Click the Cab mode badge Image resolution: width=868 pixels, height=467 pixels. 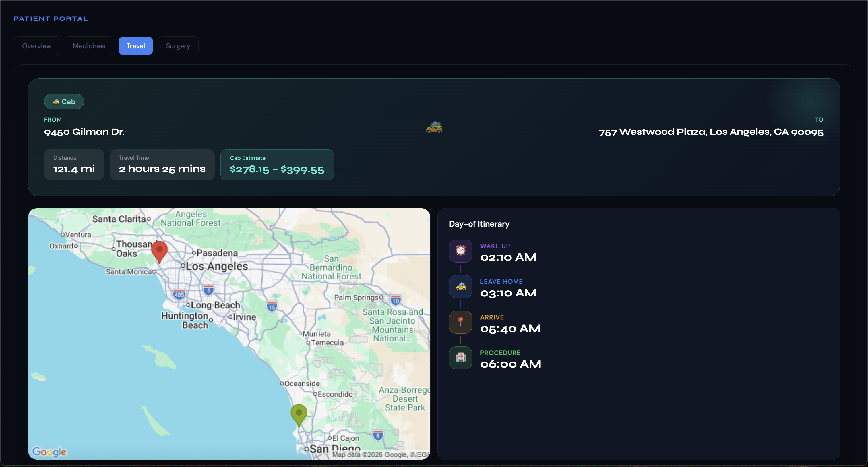point(64,101)
